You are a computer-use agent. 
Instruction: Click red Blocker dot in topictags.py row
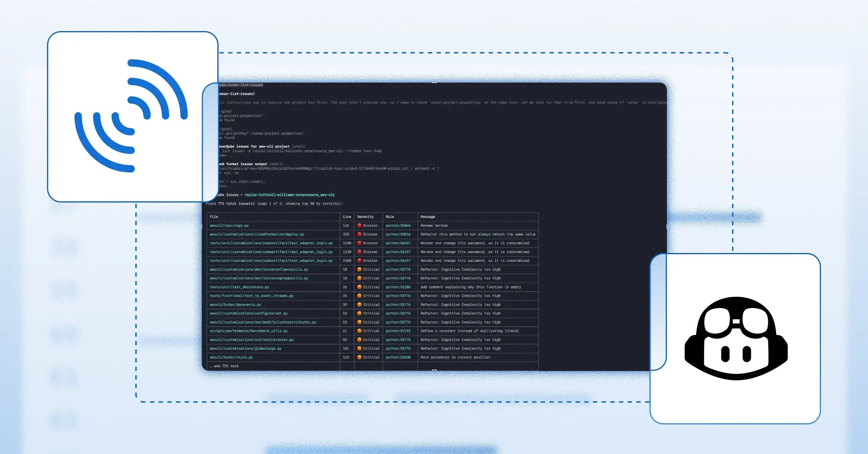click(359, 226)
